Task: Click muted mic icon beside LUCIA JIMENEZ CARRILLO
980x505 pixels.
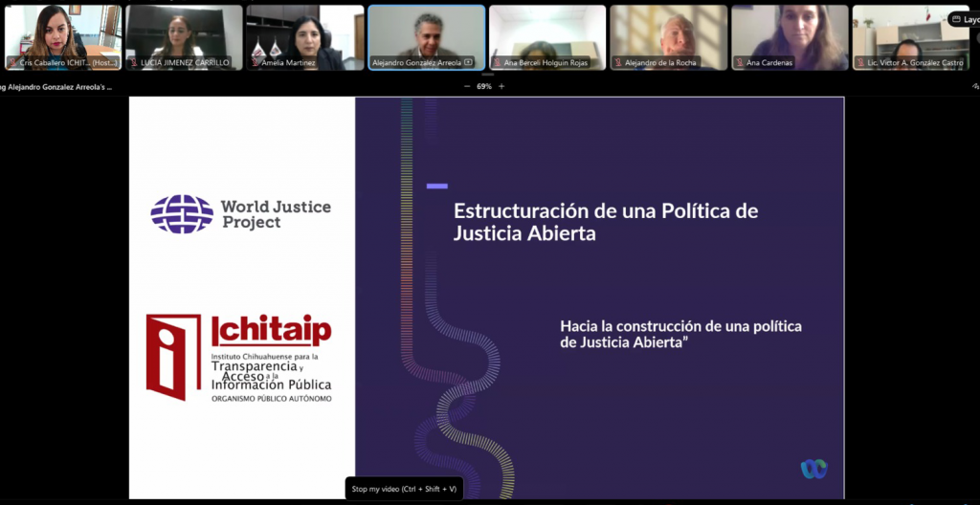Action: coord(133,62)
